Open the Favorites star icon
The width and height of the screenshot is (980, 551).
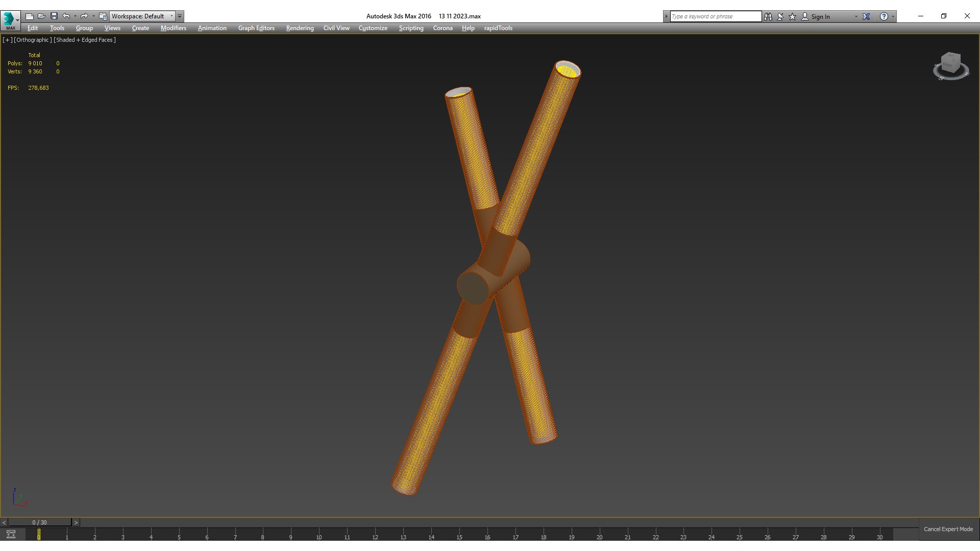[793, 16]
